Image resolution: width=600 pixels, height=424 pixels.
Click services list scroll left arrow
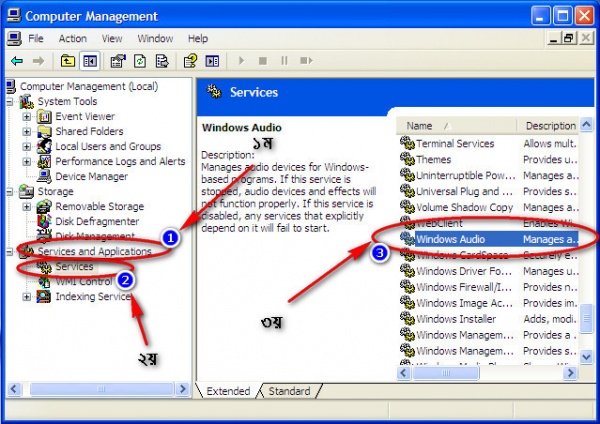[404, 372]
